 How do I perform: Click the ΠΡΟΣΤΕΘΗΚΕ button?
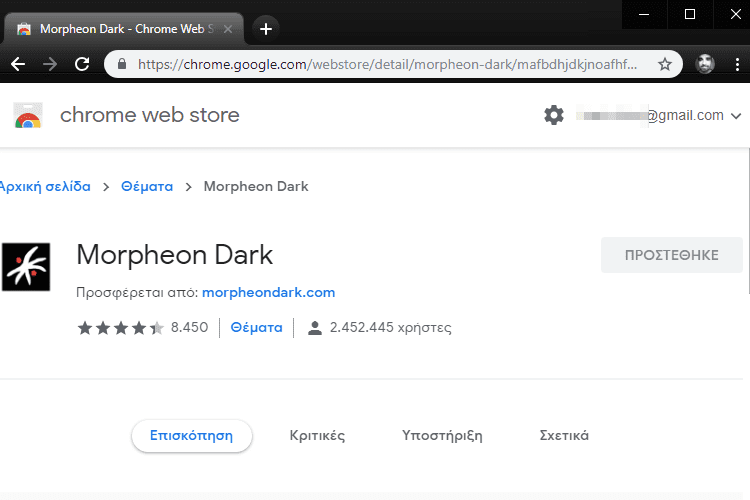[672, 255]
